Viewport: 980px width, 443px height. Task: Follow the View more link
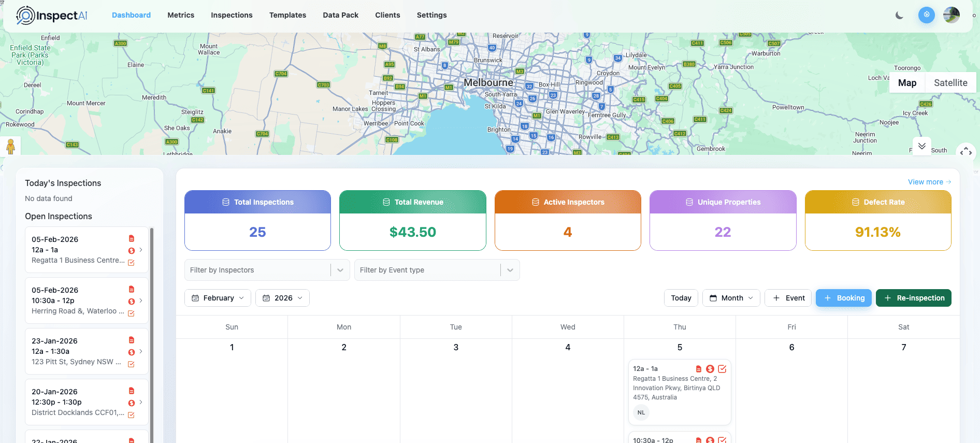pyautogui.click(x=929, y=182)
